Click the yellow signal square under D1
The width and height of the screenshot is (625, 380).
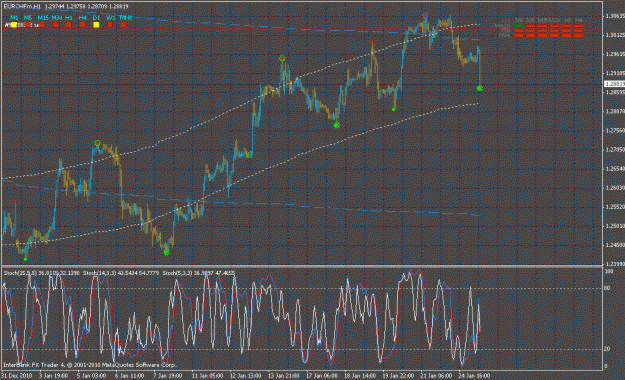click(x=96, y=25)
